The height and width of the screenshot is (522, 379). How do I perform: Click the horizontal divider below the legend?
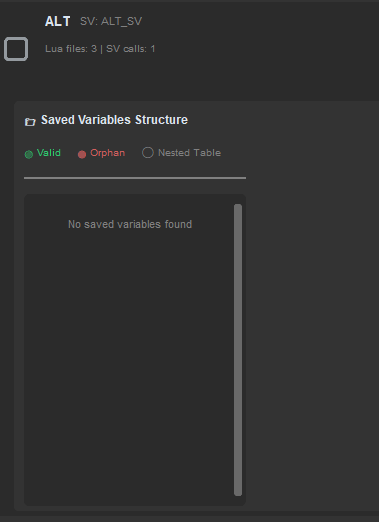coord(135,178)
